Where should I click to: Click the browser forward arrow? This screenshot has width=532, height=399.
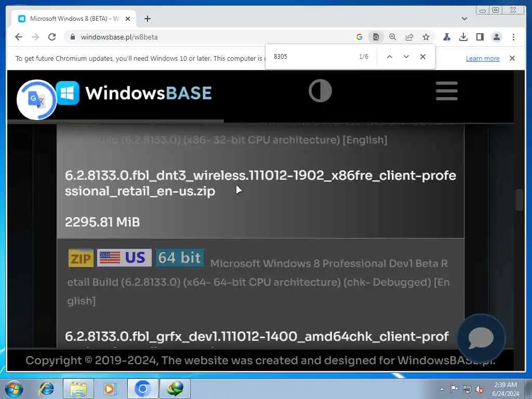[x=35, y=37]
